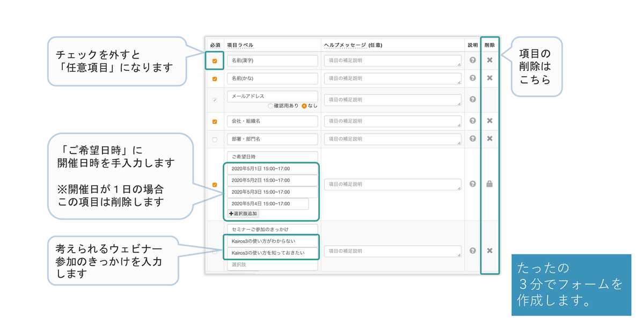The image size is (644, 331).
Task: Click help icon for メールアドレス row
Action: [473, 100]
